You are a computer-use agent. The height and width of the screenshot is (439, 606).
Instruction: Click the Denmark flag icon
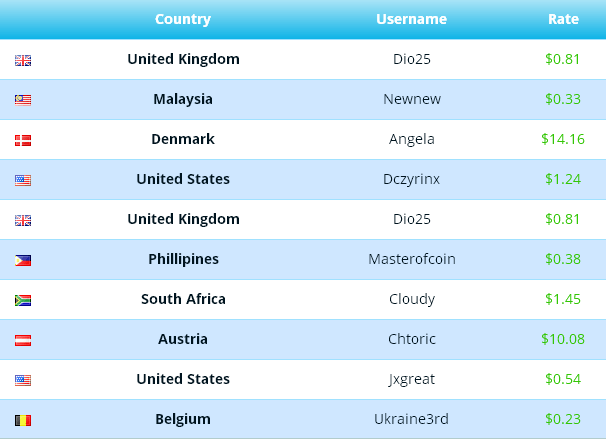pos(23,140)
